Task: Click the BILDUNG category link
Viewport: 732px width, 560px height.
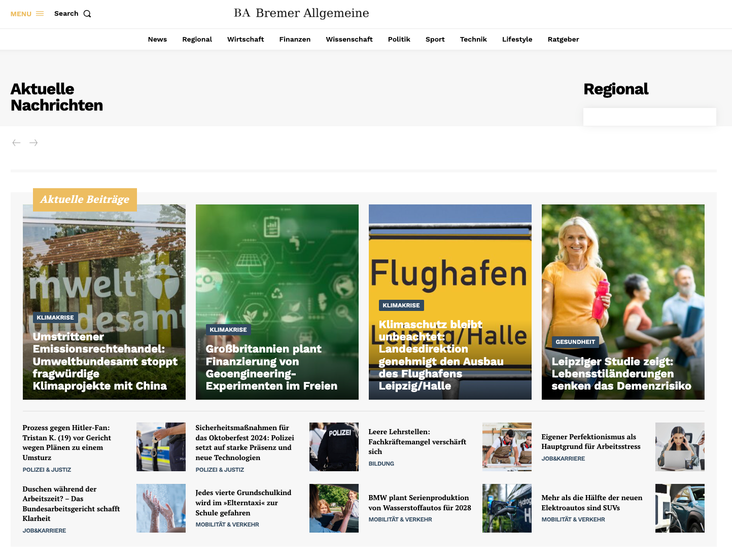Action: pos(381,464)
